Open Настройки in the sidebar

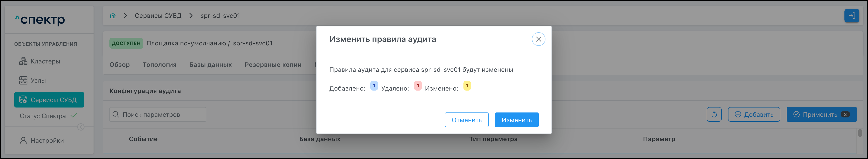47,140
